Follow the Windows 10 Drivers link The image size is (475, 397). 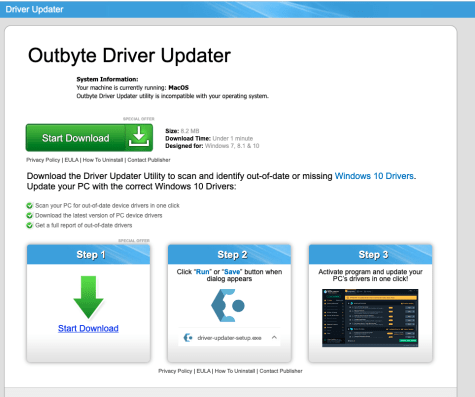[374, 176]
